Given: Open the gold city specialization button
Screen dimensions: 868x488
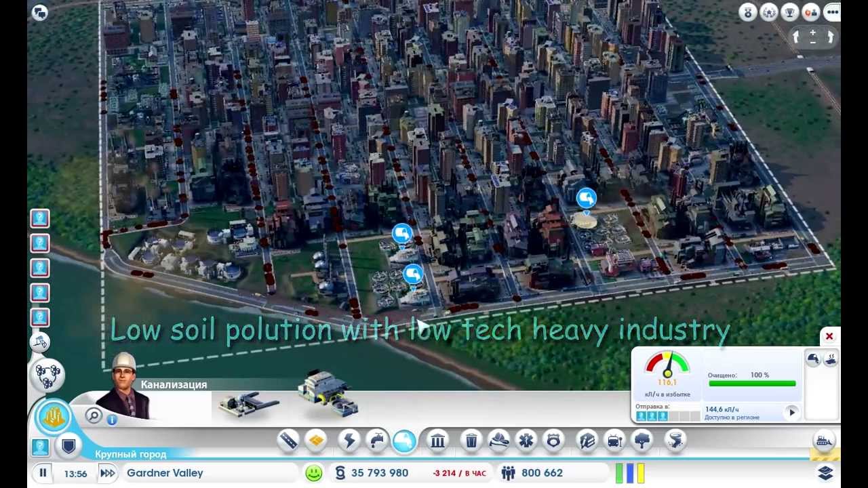Looking at the screenshot, I should click(x=53, y=418).
